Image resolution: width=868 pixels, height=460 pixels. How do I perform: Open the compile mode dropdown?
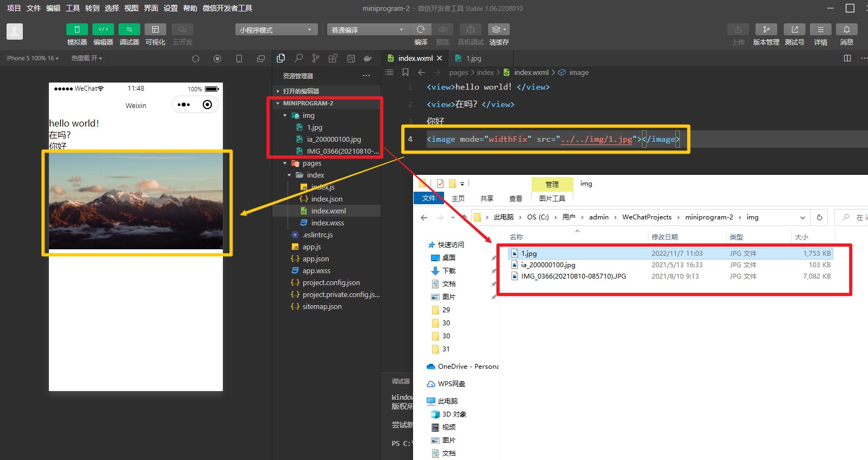coord(368,30)
